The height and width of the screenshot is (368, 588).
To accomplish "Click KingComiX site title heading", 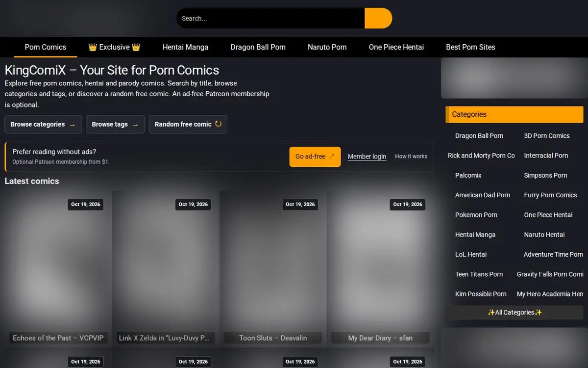I will pyautogui.click(x=112, y=70).
